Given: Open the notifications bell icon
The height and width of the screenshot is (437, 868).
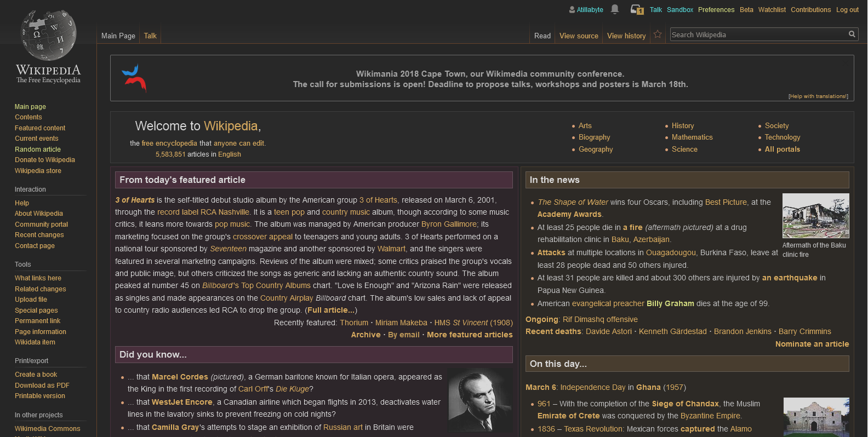Looking at the screenshot, I should 615,9.
